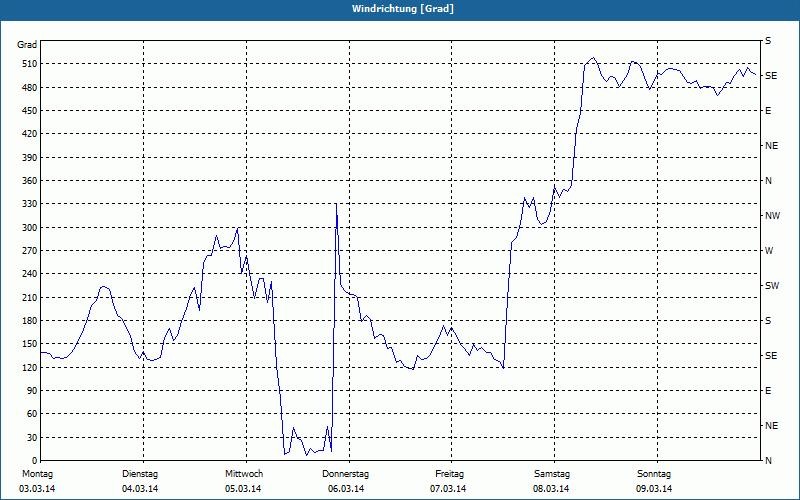Click the 'Montag' day label

coord(37,474)
